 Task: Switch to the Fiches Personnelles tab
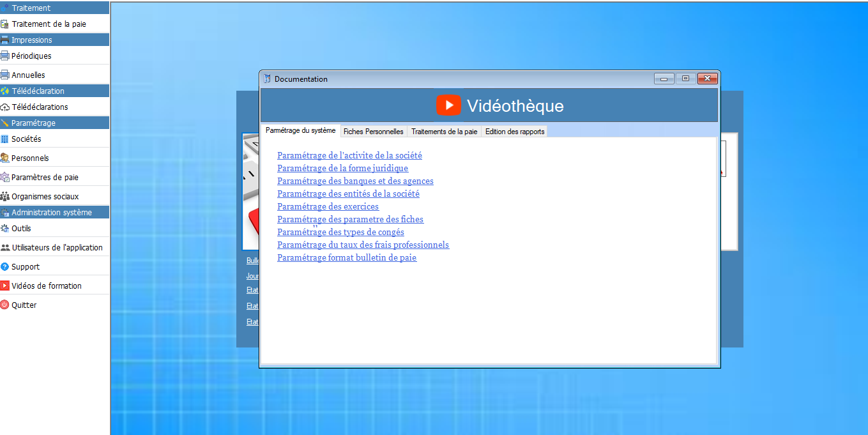click(373, 132)
